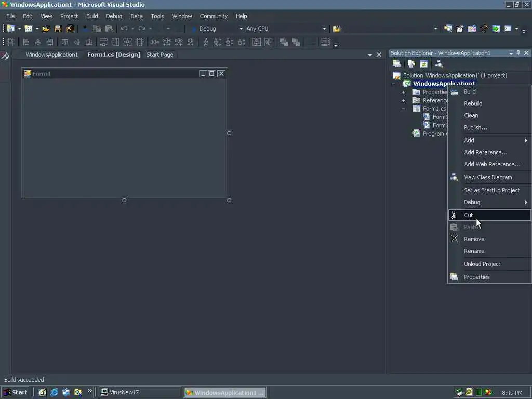532x399 pixels.
Task: Click the Center Horizontally layout icon
Action: coord(257,42)
